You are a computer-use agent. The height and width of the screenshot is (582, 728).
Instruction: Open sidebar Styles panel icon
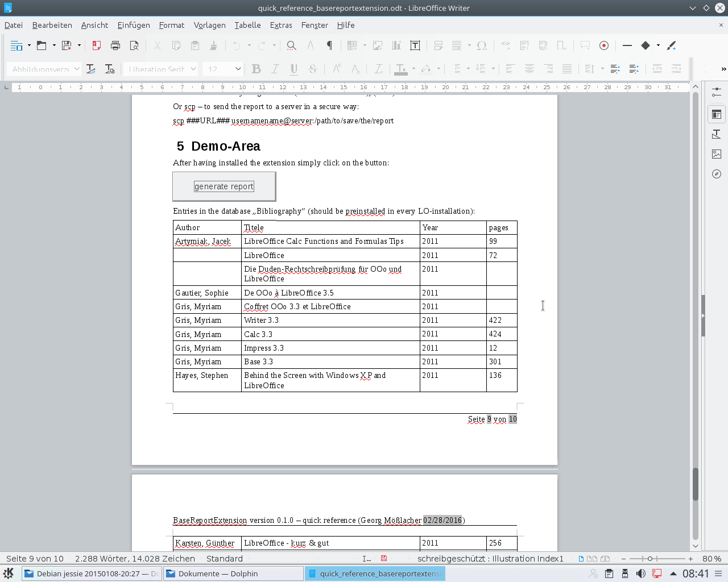pos(717,134)
